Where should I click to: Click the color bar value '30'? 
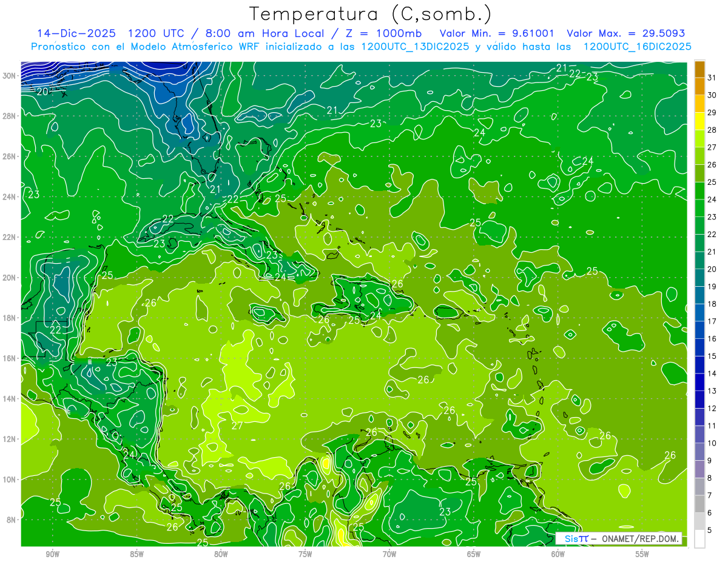[712, 95]
